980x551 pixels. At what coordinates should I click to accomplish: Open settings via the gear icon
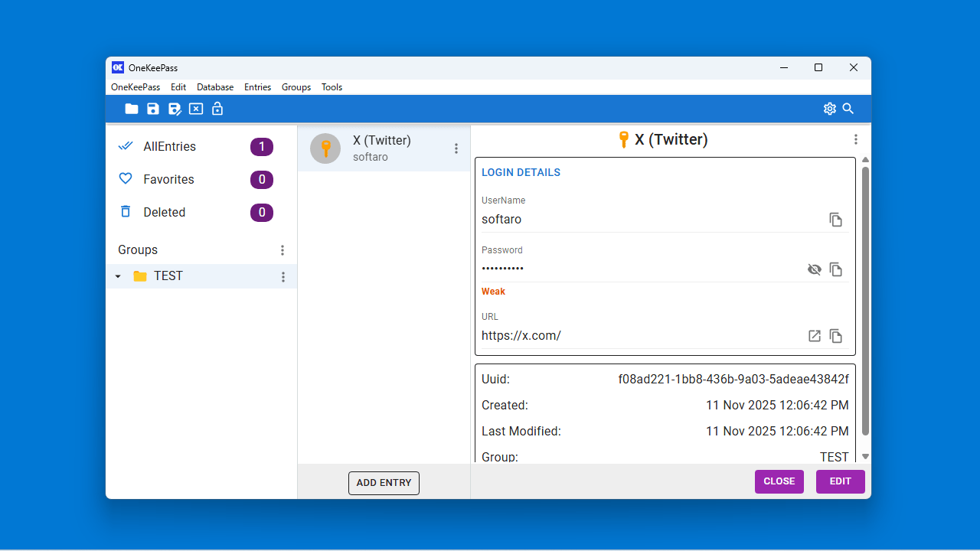click(830, 109)
